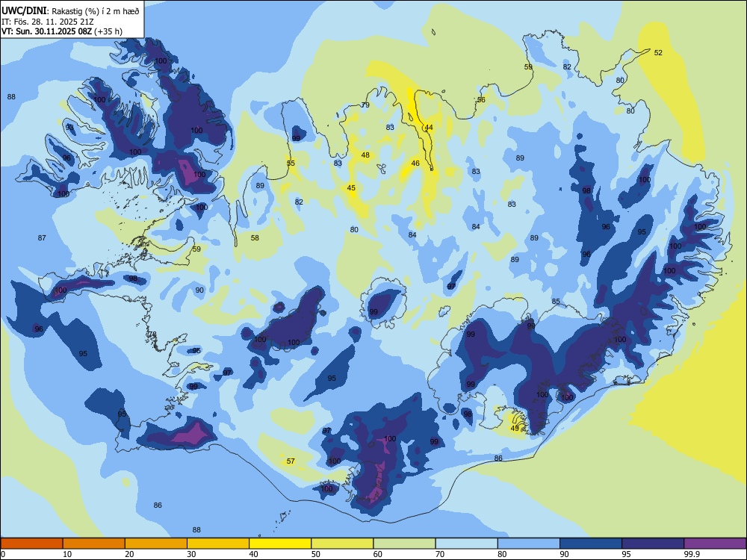Click the dark orange 0–10 legend swatch

coord(31,544)
